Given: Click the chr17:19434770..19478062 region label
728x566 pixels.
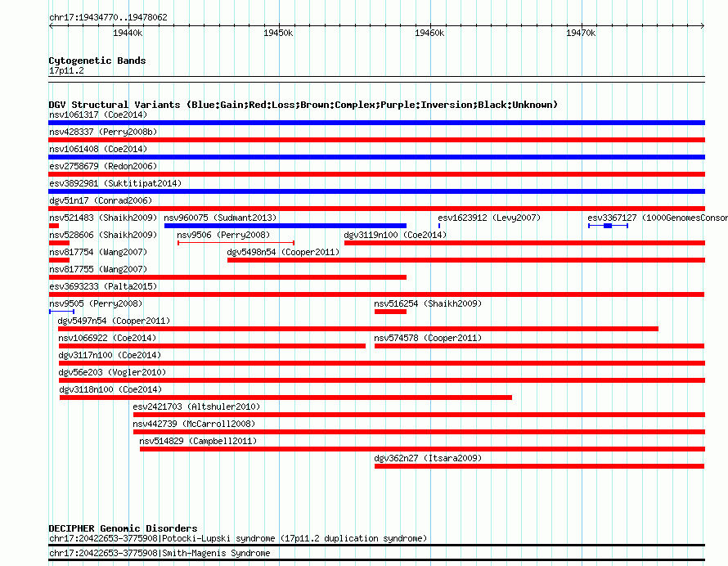Looking at the screenshot, I should point(108,17).
